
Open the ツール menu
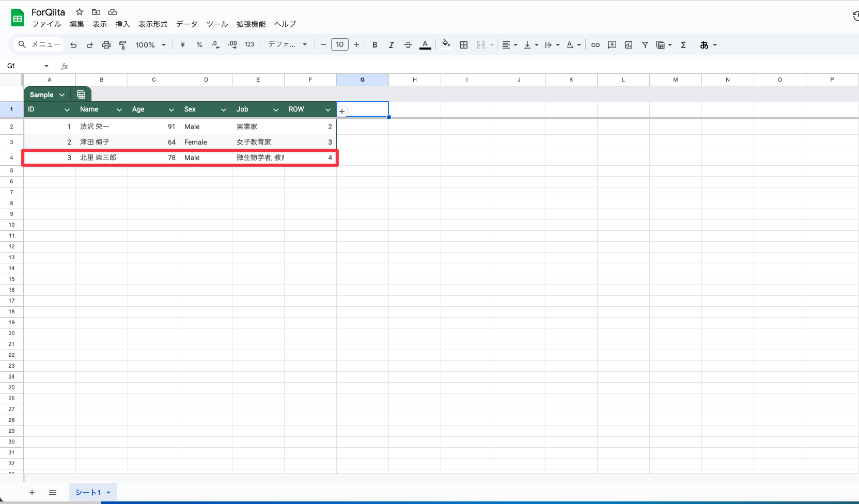click(217, 24)
